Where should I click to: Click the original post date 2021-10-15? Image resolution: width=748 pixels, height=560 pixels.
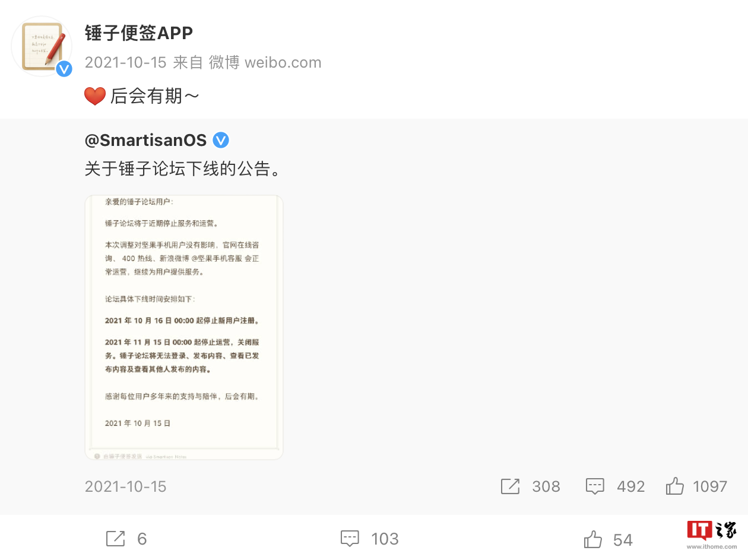[125, 486]
